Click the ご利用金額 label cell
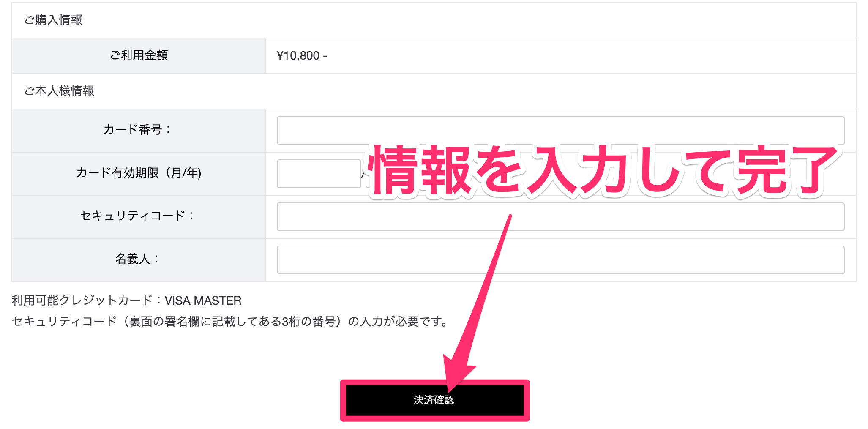Screen dimensions: 868x429 point(139,55)
